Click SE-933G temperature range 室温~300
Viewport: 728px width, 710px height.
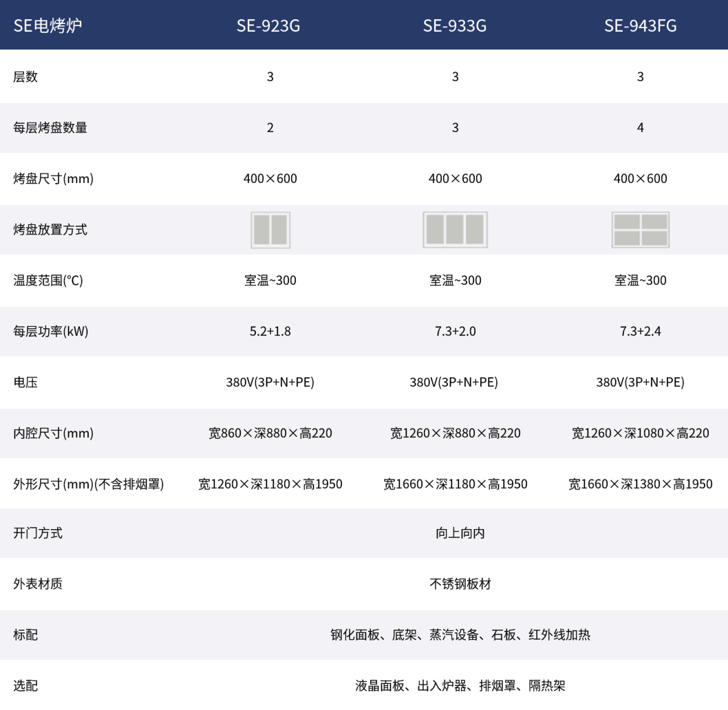(x=455, y=281)
